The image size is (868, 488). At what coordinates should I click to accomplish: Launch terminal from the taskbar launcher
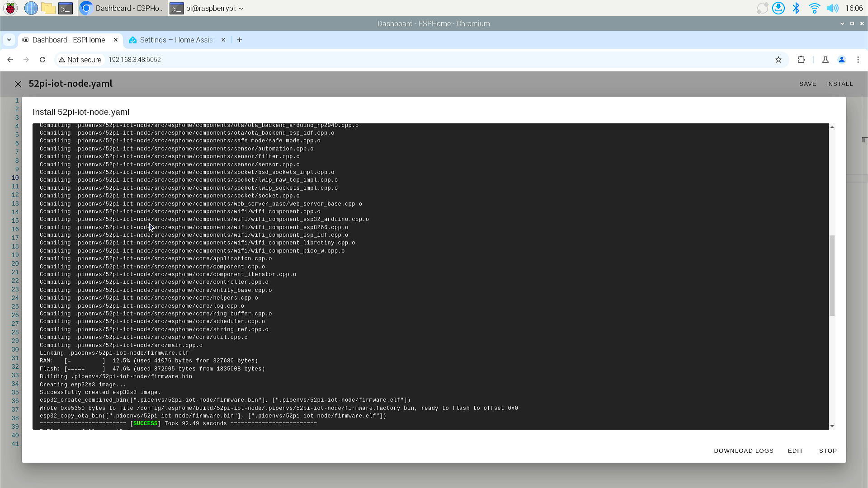point(66,8)
